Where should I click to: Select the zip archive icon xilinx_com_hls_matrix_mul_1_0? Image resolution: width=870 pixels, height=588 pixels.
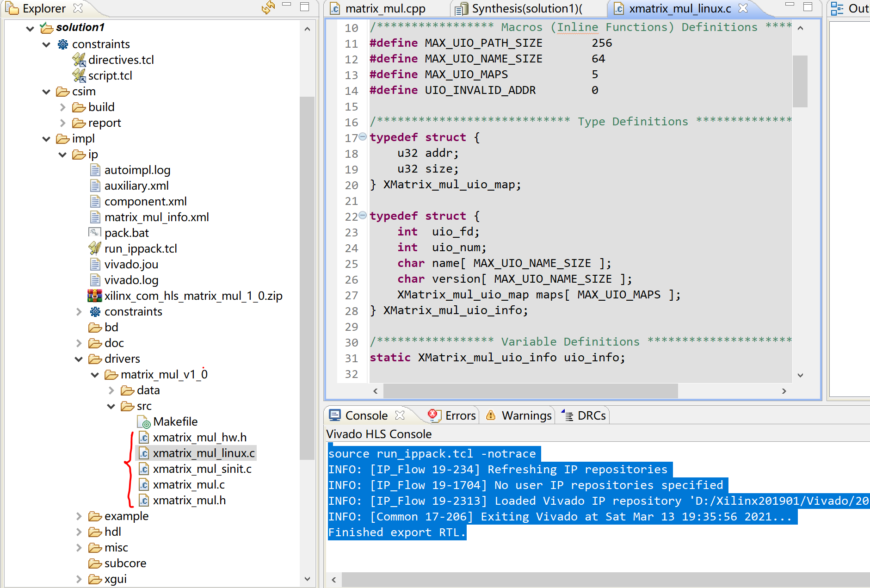95,295
